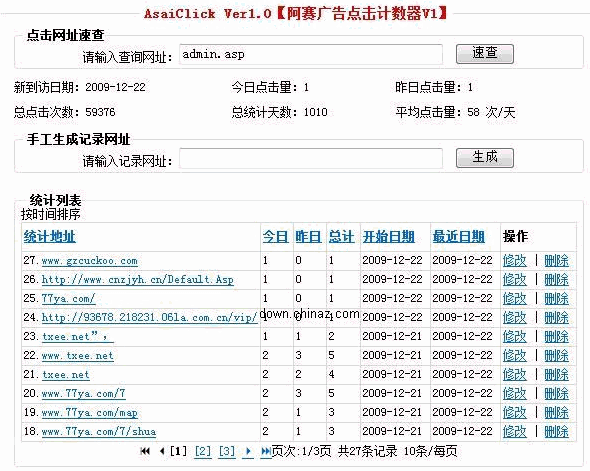This screenshot has width=590, height=471.
Task: Select 按时间排序 sort label
Action: pyautogui.click(x=51, y=214)
